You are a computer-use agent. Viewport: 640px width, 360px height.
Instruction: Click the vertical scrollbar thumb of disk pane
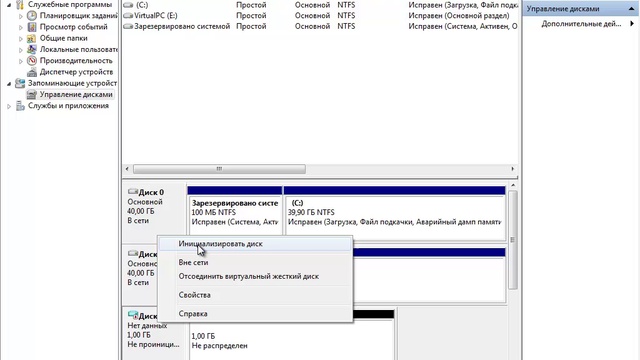pyautogui.click(x=513, y=240)
